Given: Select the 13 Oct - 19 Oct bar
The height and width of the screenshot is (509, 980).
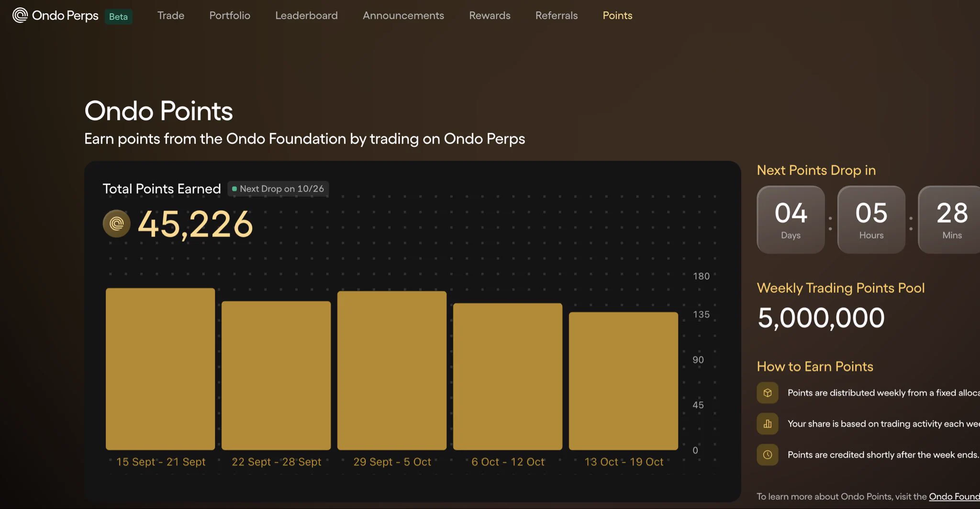Looking at the screenshot, I should tap(624, 381).
